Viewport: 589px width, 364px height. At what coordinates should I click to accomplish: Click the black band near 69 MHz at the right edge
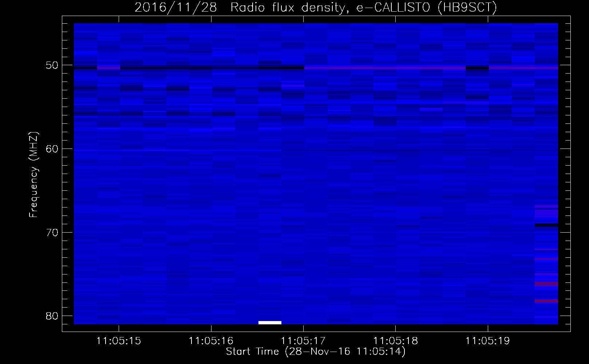(546, 225)
